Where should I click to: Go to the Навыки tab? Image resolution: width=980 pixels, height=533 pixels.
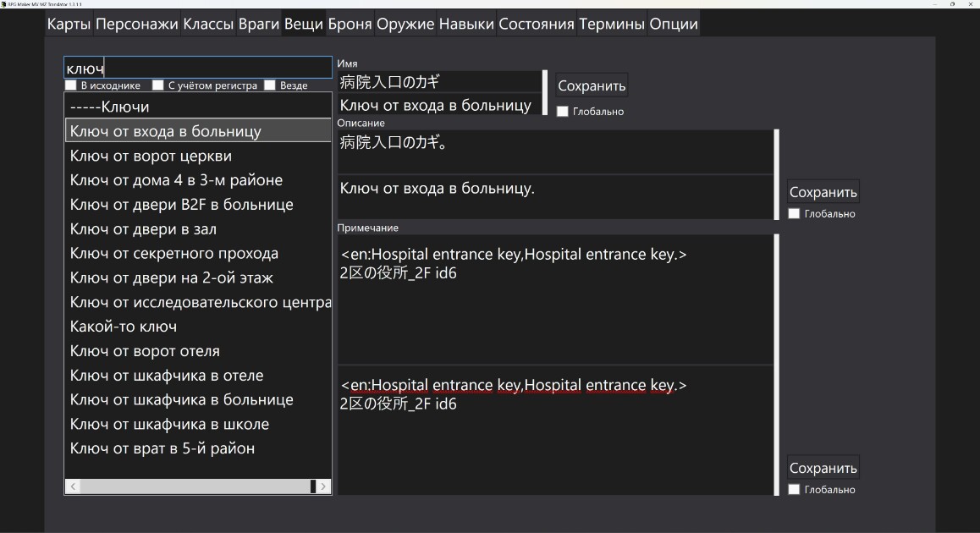[x=466, y=24]
